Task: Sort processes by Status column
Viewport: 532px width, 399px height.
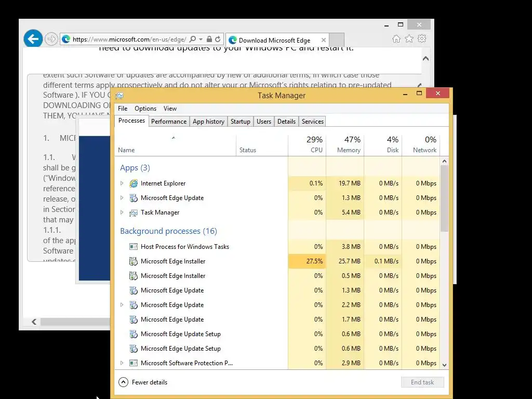Action: click(x=262, y=145)
